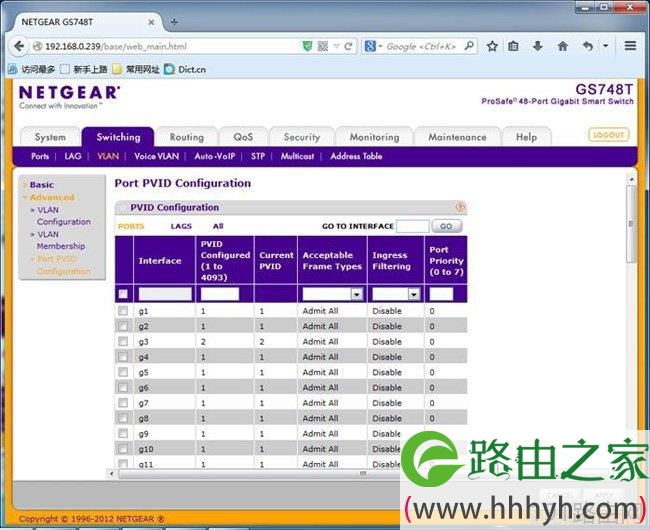
Task: Check the box for interface g7
Action: pyautogui.click(x=123, y=403)
